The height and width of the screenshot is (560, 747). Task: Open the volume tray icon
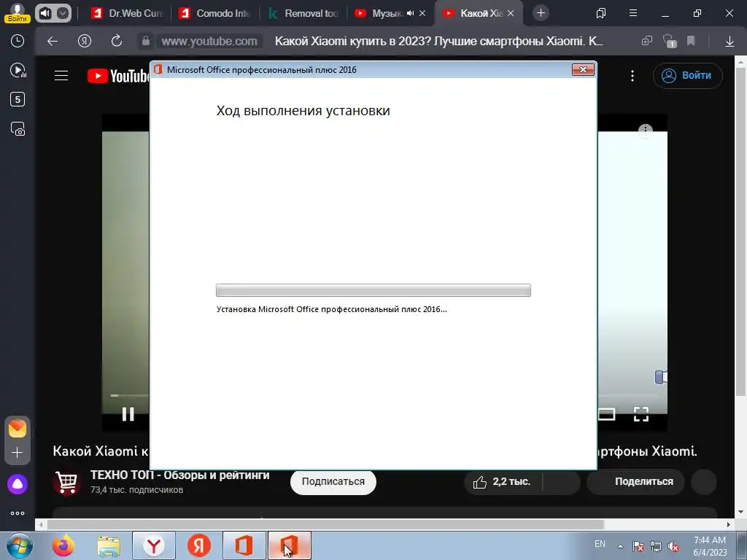coord(673,546)
